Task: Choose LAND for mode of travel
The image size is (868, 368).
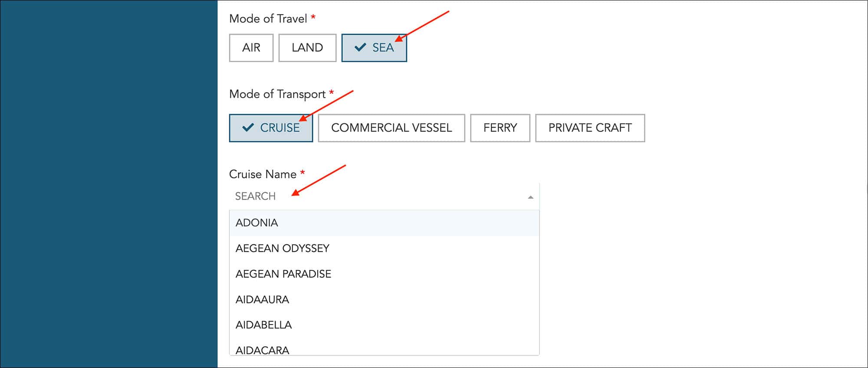Action: (307, 47)
